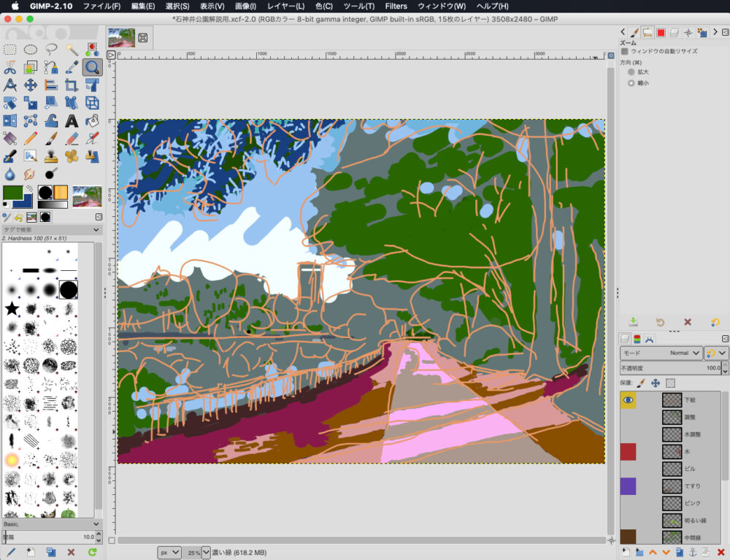The image size is (730, 560).
Task: Pick the Eraser tool
Action: click(x=72, y=138)
